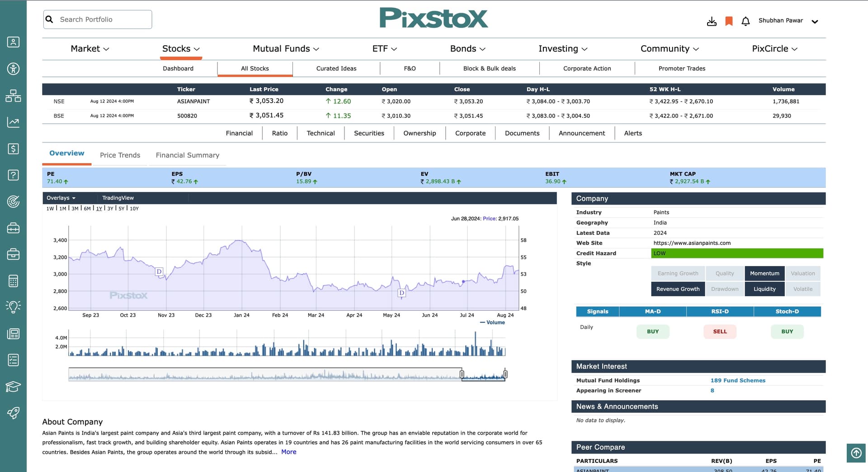Click the accessibility person sidebar icon

(x=13, y=69)
